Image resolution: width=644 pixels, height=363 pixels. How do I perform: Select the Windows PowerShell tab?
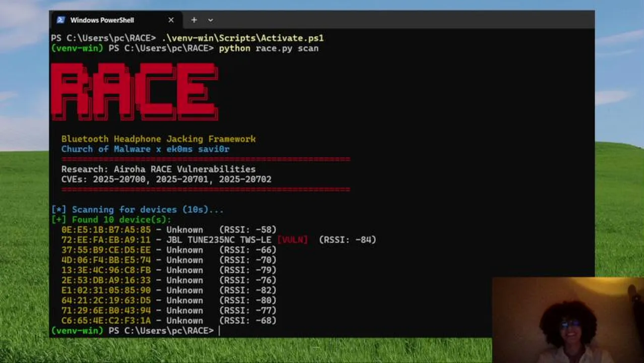point(116,20)
